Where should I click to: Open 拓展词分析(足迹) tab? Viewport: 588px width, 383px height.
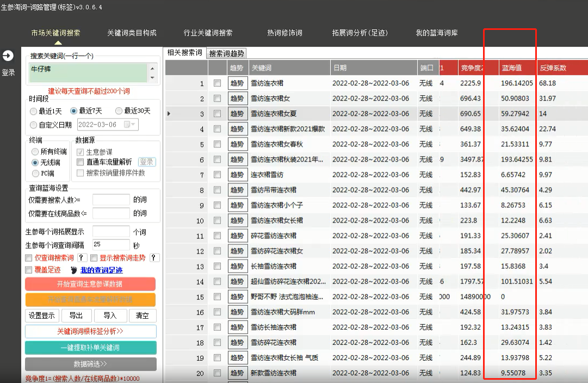point(360,33)
